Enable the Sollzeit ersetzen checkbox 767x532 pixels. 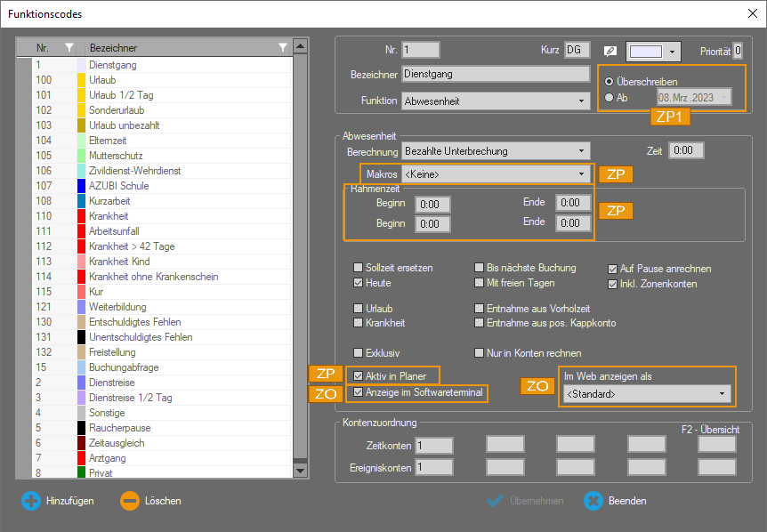(x=359, y=268)
